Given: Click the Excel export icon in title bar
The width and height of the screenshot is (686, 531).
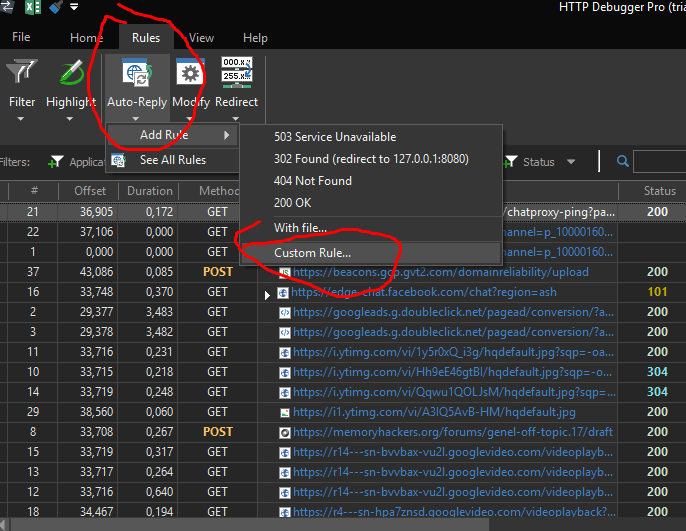Looking at the screenshot, I should tap(33, 7).
